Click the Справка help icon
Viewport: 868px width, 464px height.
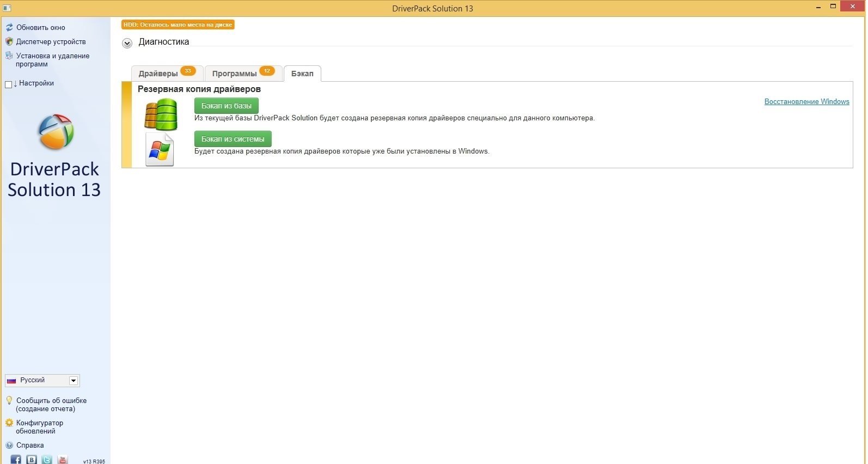9,445
